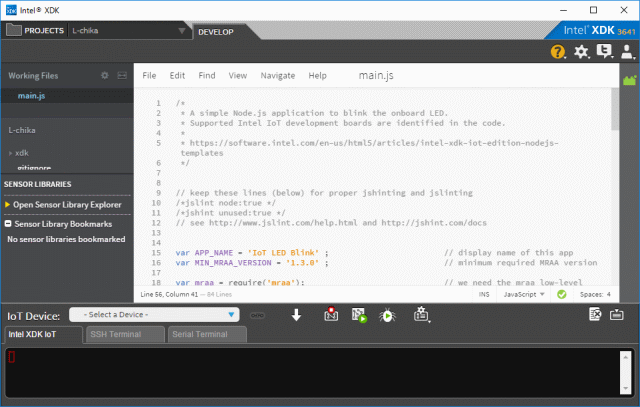
Task: Click the '1.3.0' string in line 16
Action: click(x=302, y=262)
